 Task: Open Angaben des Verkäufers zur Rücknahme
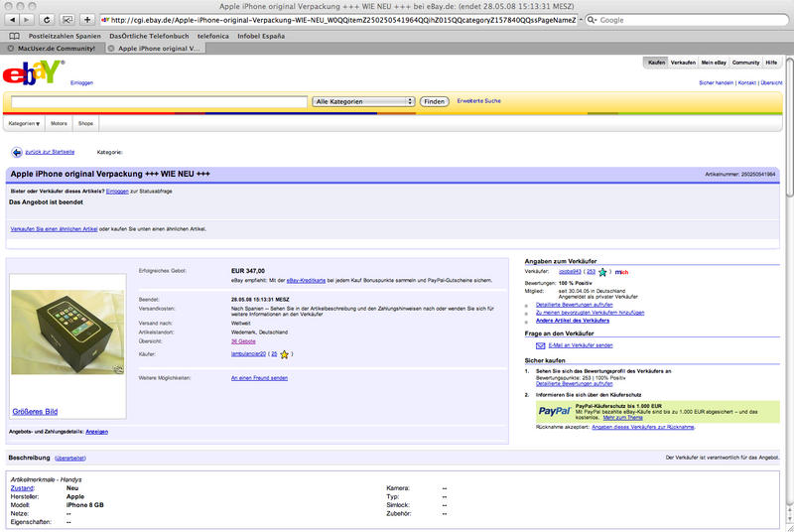coord(643,427)
